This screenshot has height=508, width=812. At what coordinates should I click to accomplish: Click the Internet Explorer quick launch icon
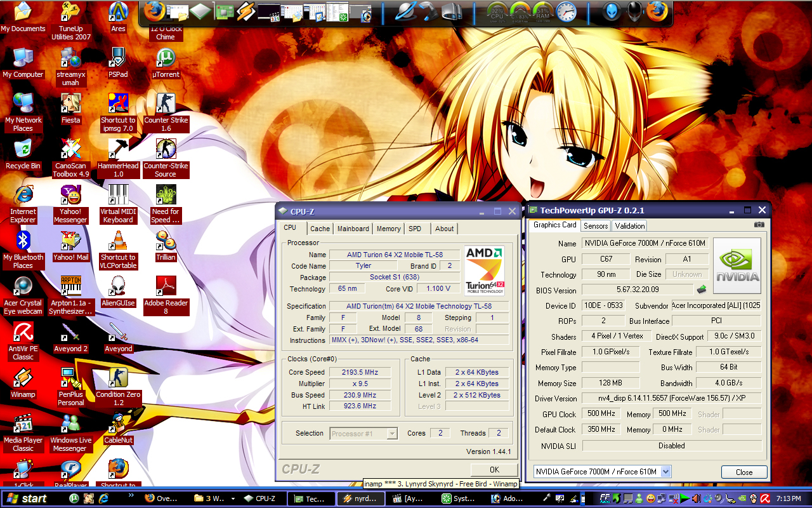click(x=103, y=498)
